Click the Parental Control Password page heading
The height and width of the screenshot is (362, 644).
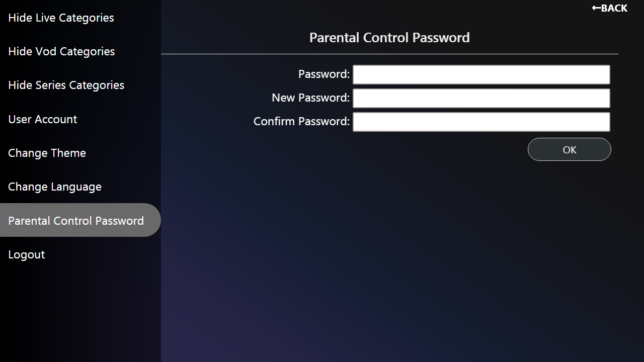(389, 38)
